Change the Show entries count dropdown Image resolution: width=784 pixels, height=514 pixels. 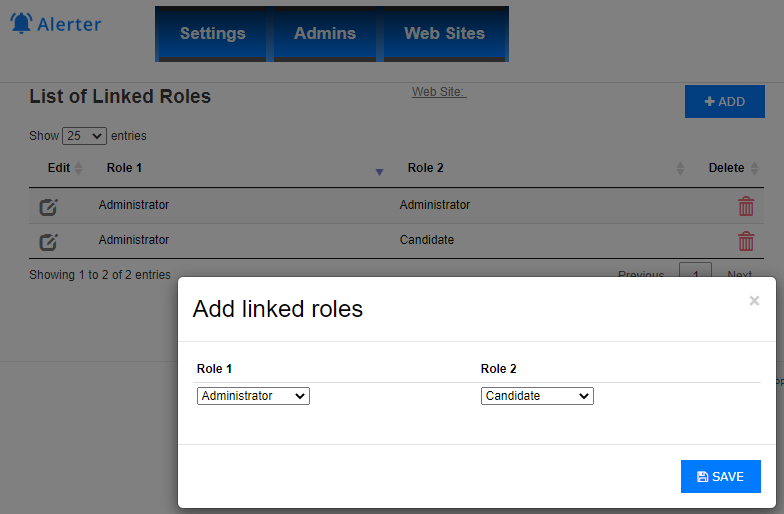click(84, 136)
